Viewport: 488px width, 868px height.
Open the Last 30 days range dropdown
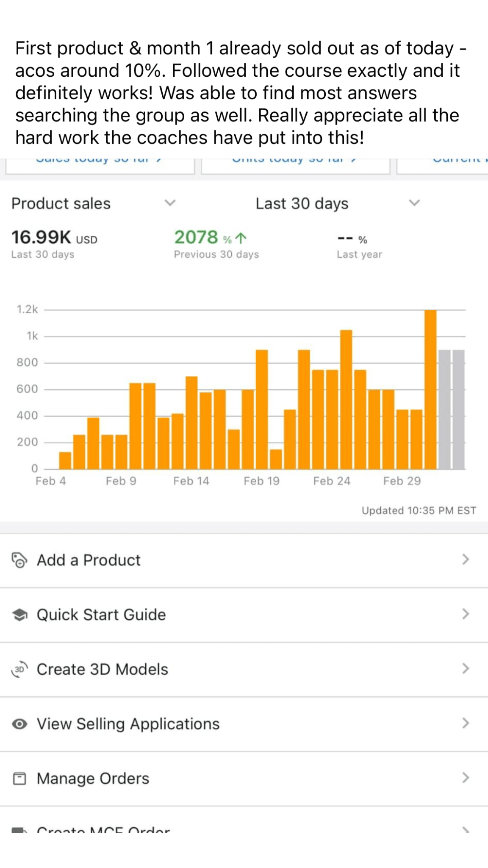[414, 203]
